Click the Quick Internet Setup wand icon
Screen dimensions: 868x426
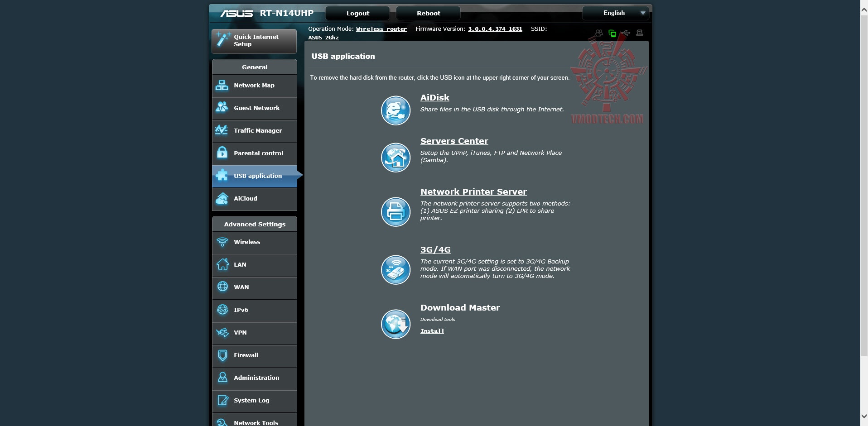223,39
